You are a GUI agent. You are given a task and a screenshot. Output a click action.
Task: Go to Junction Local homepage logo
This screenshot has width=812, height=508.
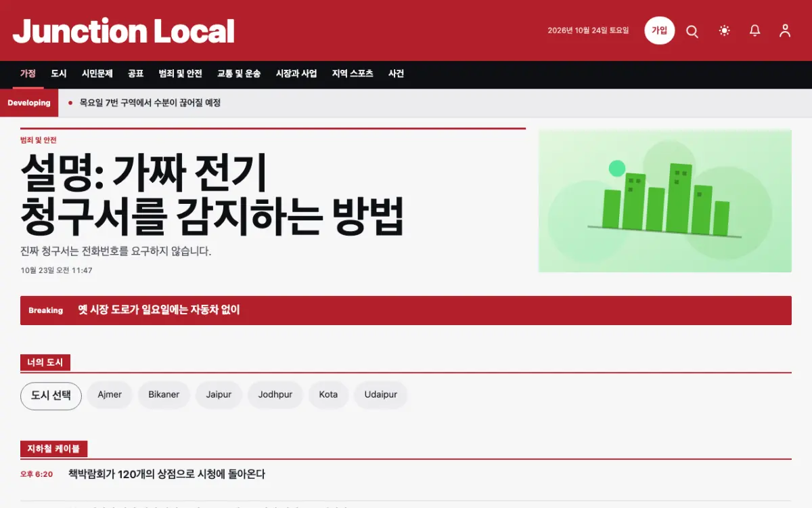(124, 31)
